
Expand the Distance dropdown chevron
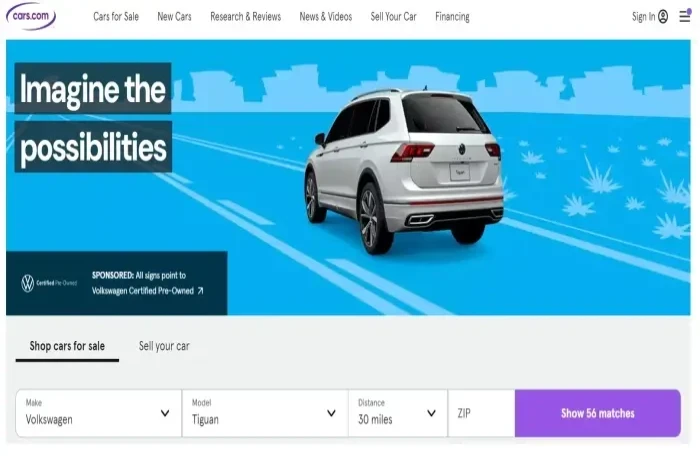(x=431, y=413)
